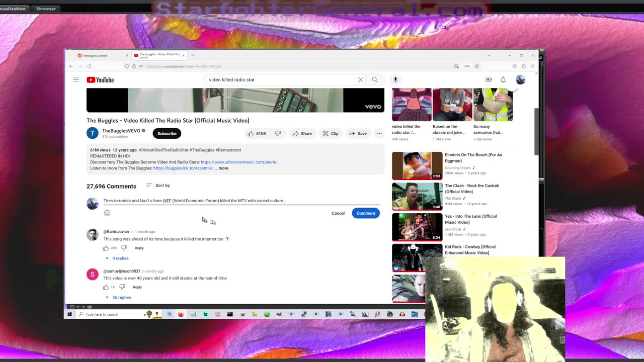The image size is (644, 362).
Task: Open the udiscovermusic.com link
Action: click(x=239, y=162)
